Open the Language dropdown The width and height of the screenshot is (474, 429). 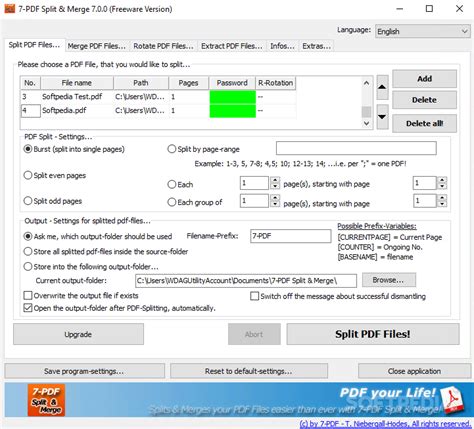click(x=423, y=31)
